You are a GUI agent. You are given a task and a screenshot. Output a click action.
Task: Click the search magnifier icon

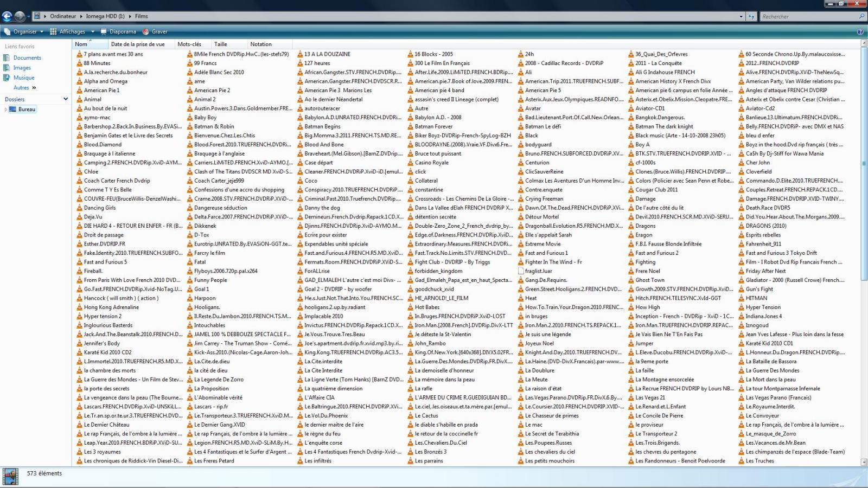pos(861,16)
